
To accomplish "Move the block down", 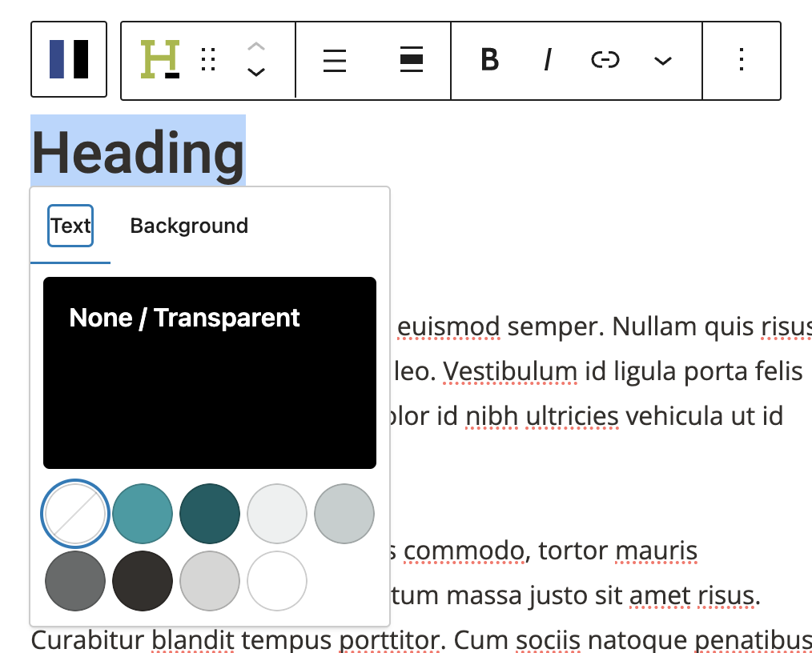I will coord(255,72).
